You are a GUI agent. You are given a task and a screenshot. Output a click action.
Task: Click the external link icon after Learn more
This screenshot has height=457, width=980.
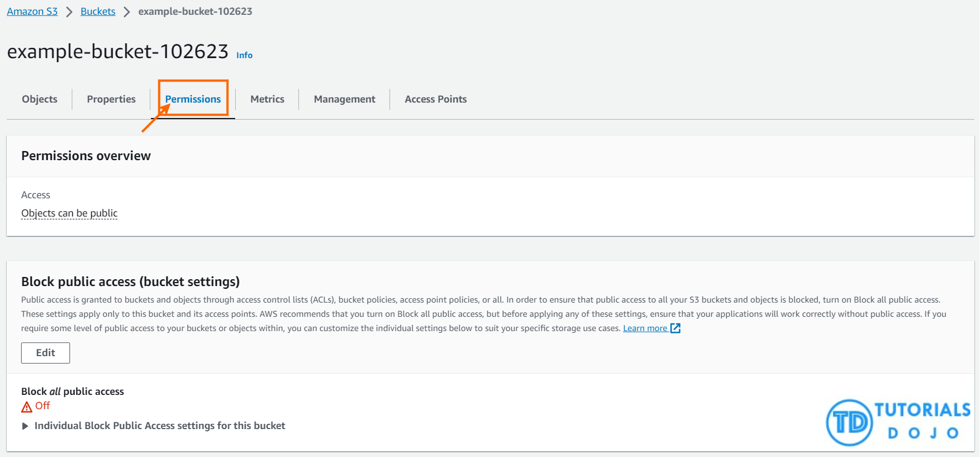point(675,328)
